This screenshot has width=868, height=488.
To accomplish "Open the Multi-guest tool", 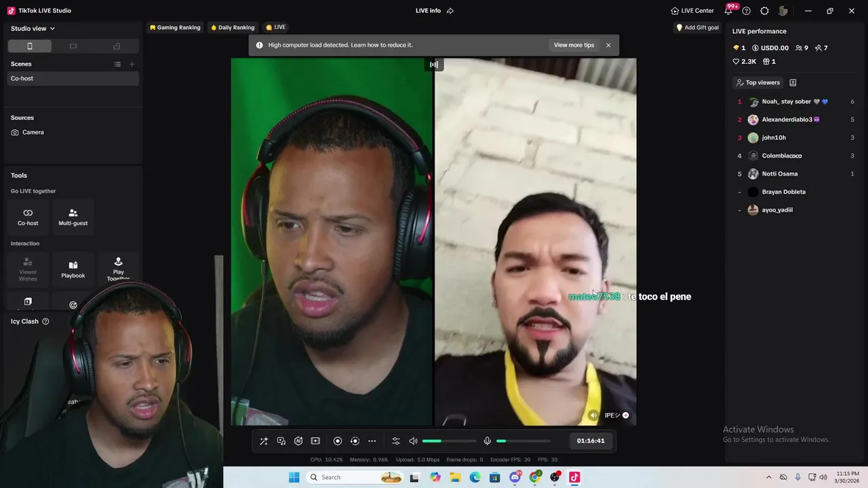I will coord(73,217).
